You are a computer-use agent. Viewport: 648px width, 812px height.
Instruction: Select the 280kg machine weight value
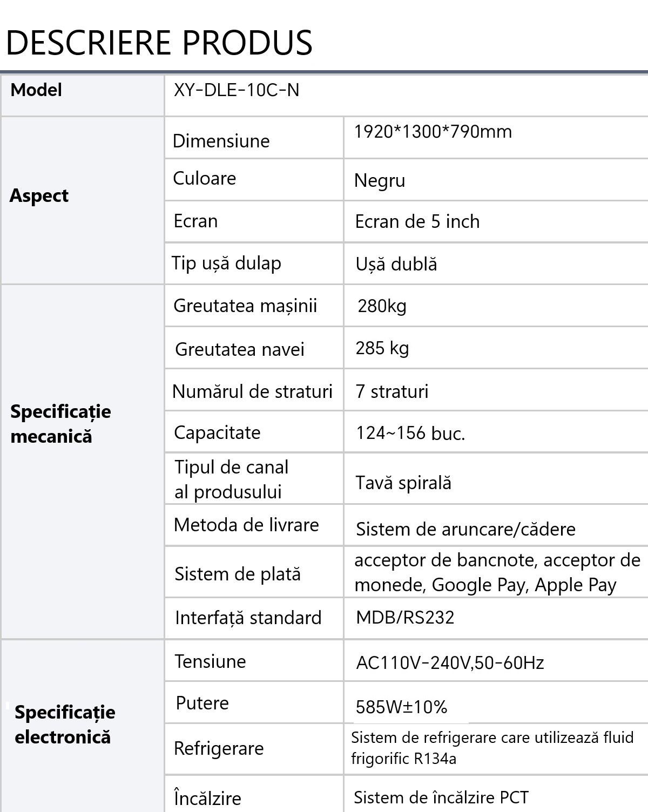coord(382,306)
